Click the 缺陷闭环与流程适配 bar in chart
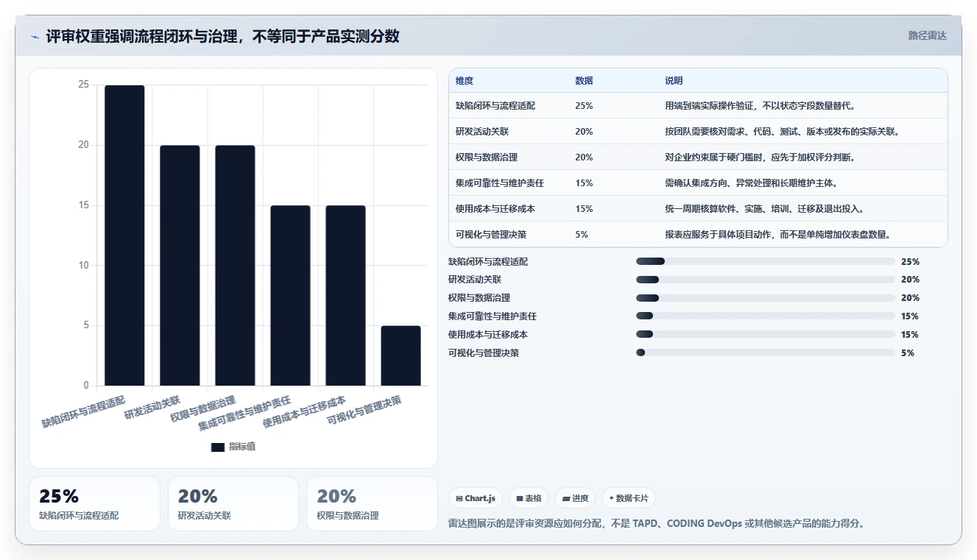 (x=124, y=235)
